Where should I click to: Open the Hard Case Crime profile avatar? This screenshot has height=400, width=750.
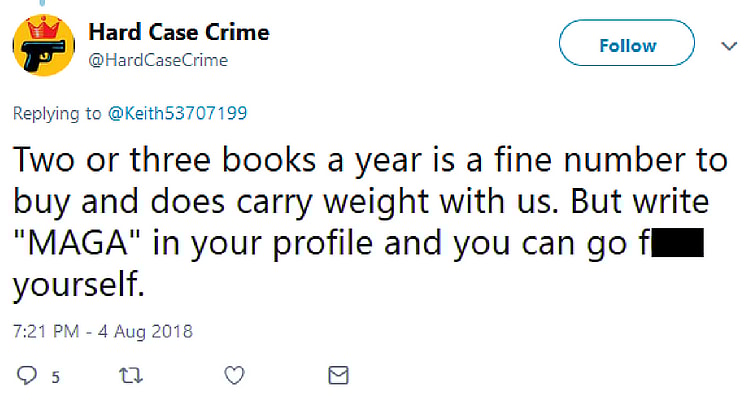[x=41, y=46]
